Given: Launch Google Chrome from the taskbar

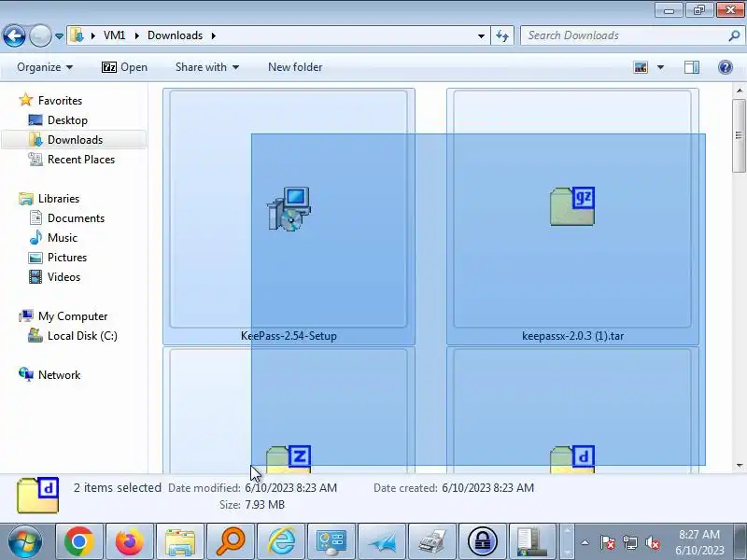Looking at the screenshot, I should point(79,541).
